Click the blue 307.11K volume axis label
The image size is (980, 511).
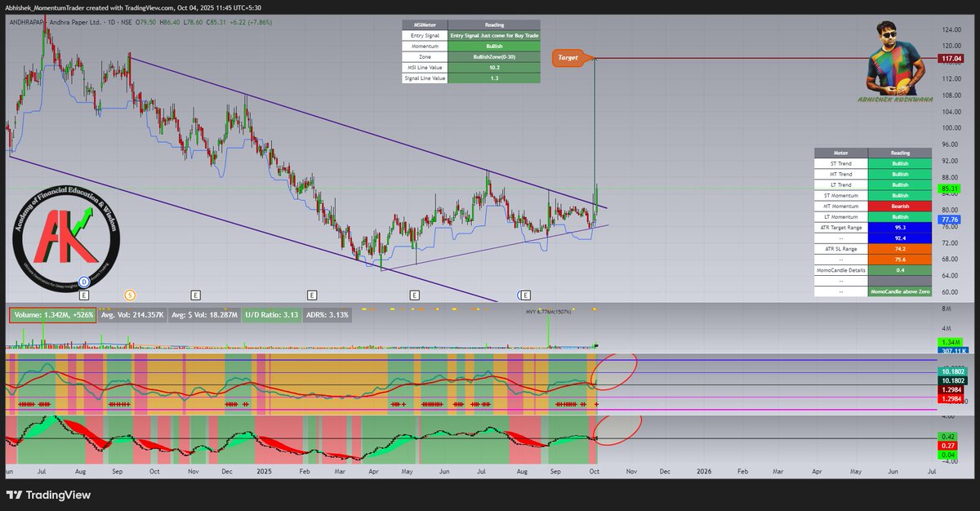[951, 350]
